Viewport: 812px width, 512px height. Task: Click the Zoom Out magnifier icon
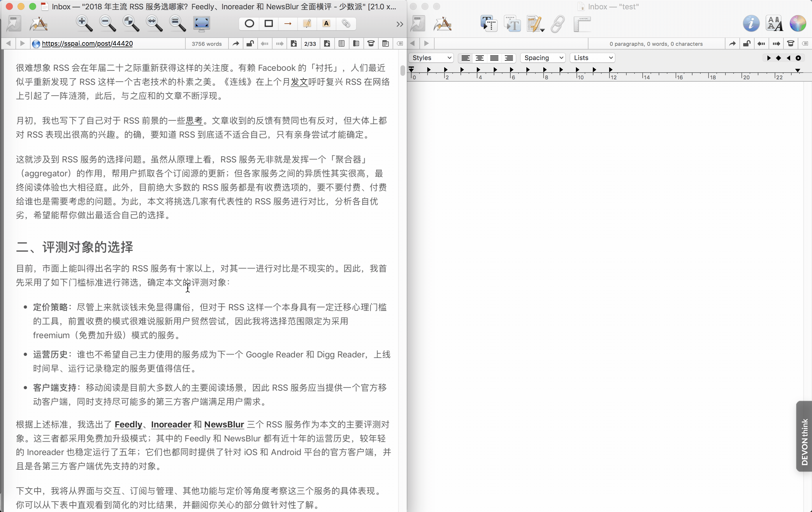[107, 24]
